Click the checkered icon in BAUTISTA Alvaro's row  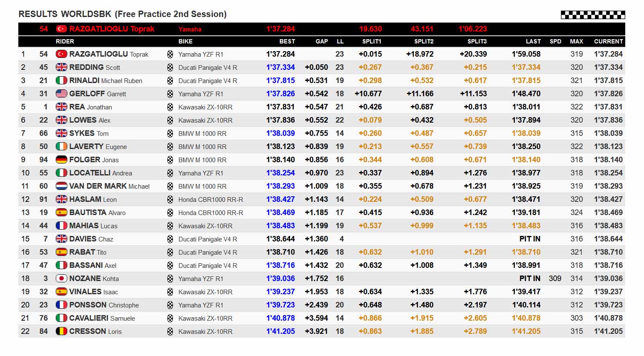pyautogui.click(x=170, y=212)
